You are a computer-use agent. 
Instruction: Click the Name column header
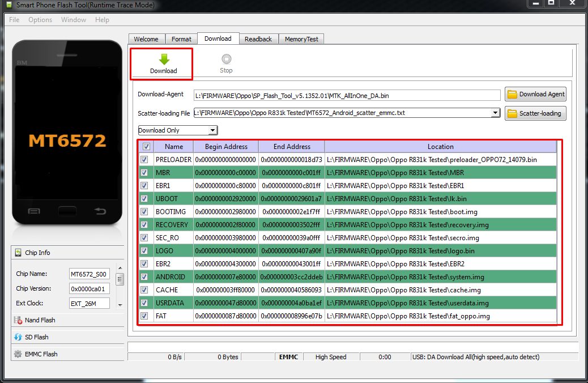[174, 147]
